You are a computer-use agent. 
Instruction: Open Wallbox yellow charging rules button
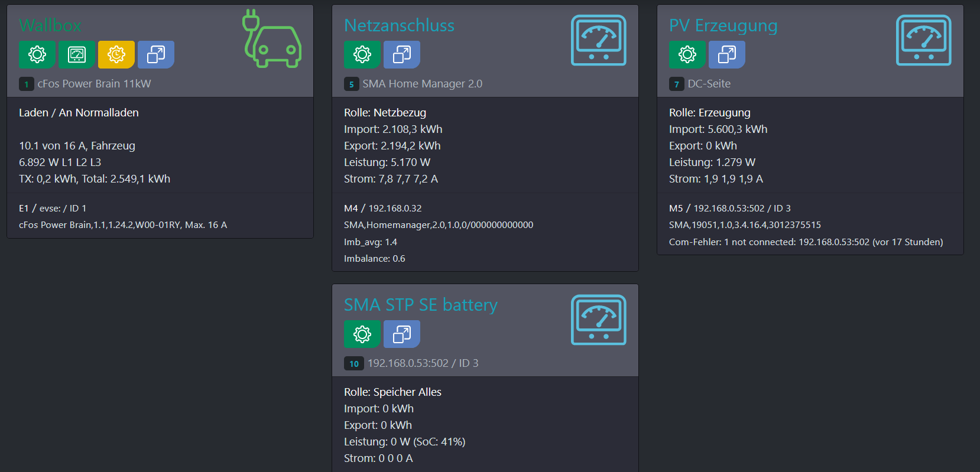[x=116, y=54]
